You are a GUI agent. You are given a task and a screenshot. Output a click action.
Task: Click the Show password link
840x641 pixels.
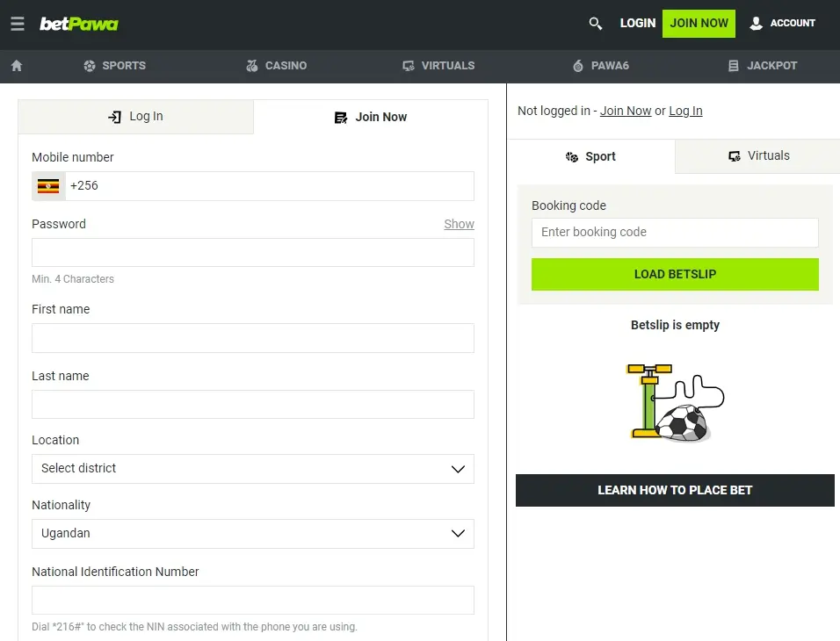point(460,224)
